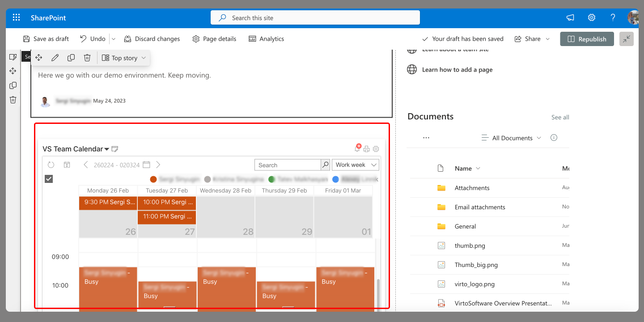
Task: Toggle the gray Kristina calendar source dot
Action: [208, 179]
